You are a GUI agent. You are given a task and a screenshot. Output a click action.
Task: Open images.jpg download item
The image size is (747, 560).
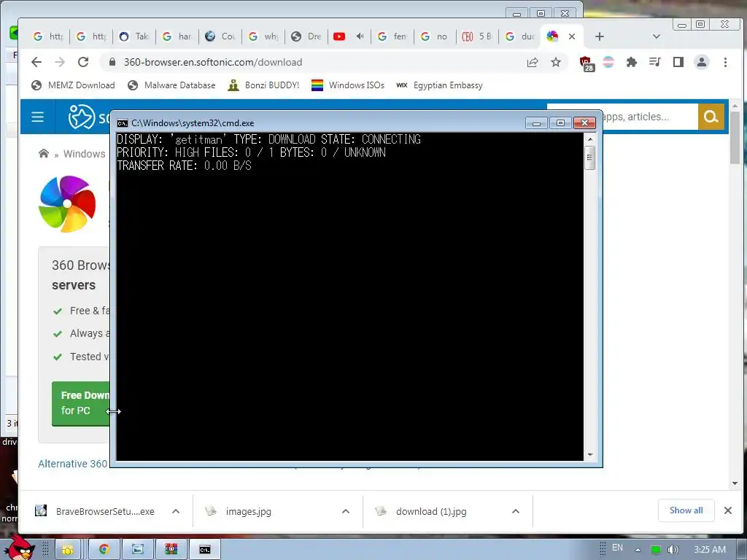(239, 511)
